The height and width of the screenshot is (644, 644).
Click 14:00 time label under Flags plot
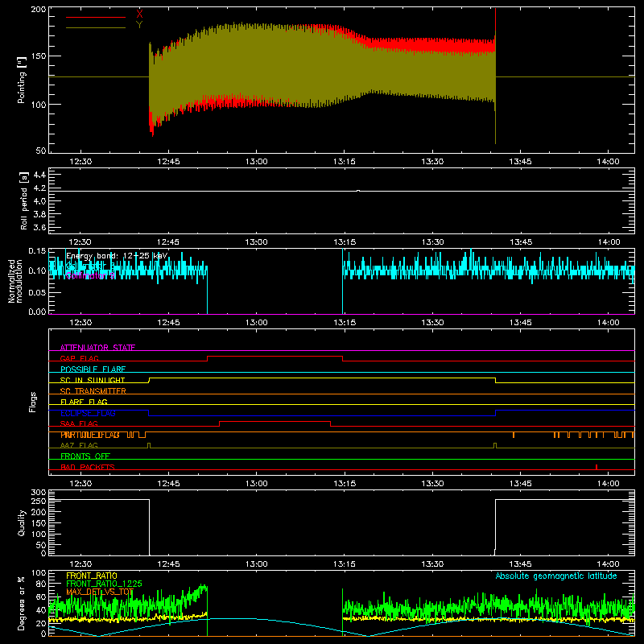(608, 484)
